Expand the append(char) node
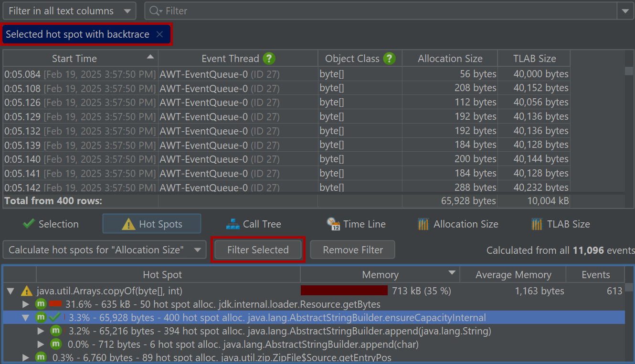The width and height of the screenshot is (635, 364). pyautogui.click(x=42, y=344)
